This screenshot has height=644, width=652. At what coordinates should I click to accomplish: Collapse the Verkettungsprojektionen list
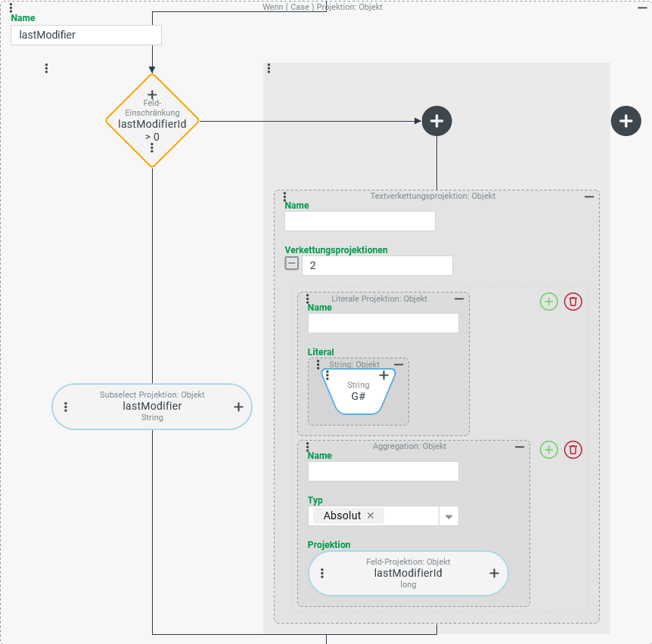[291, 264]
